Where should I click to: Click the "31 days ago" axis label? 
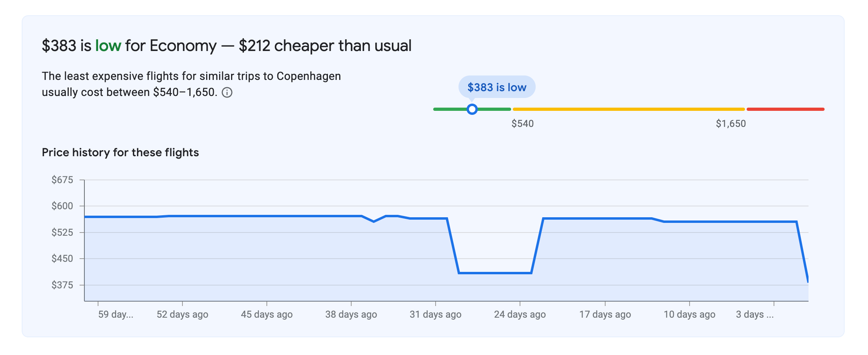[436, 314]
